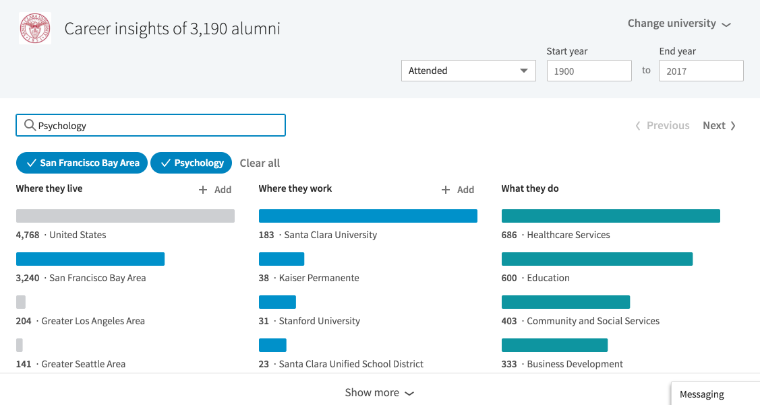This screenshot has height=405, width=760.
Task: Click the End year field
Action: click(700, 71)
